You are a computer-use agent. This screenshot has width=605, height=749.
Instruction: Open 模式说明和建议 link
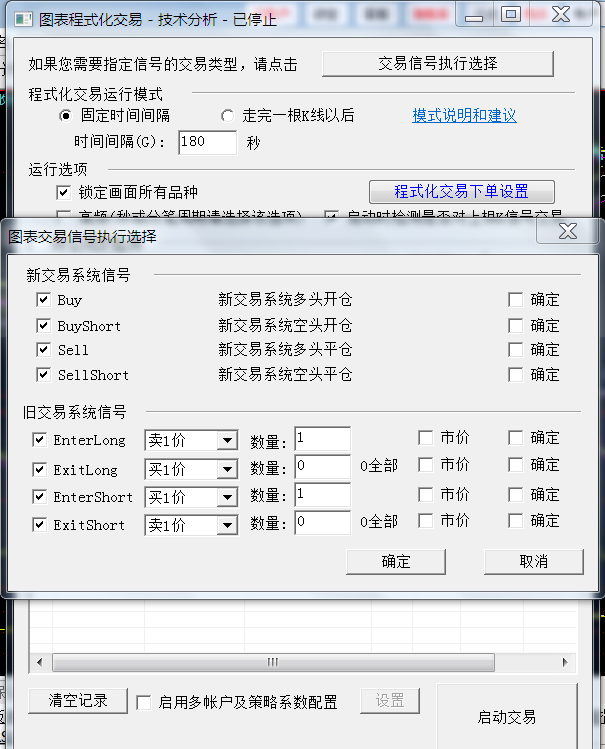pos(464,116)
